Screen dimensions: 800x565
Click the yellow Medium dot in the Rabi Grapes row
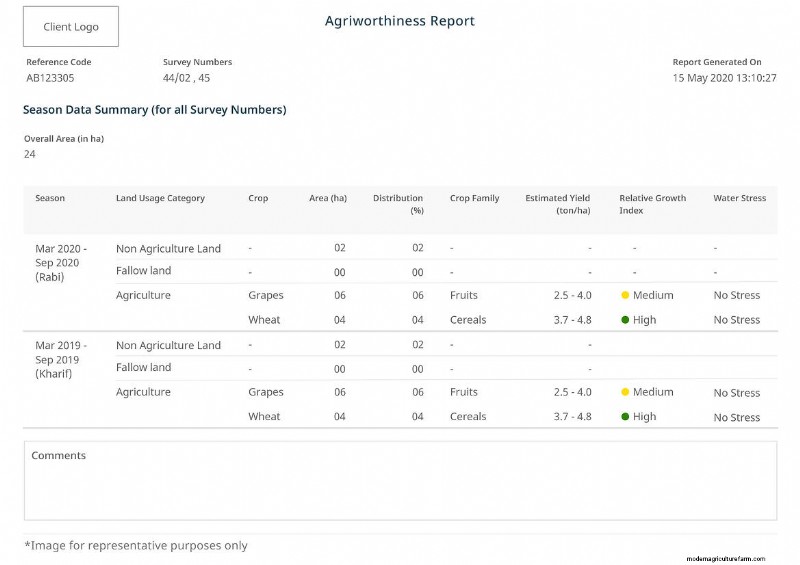tap(625, 296)
